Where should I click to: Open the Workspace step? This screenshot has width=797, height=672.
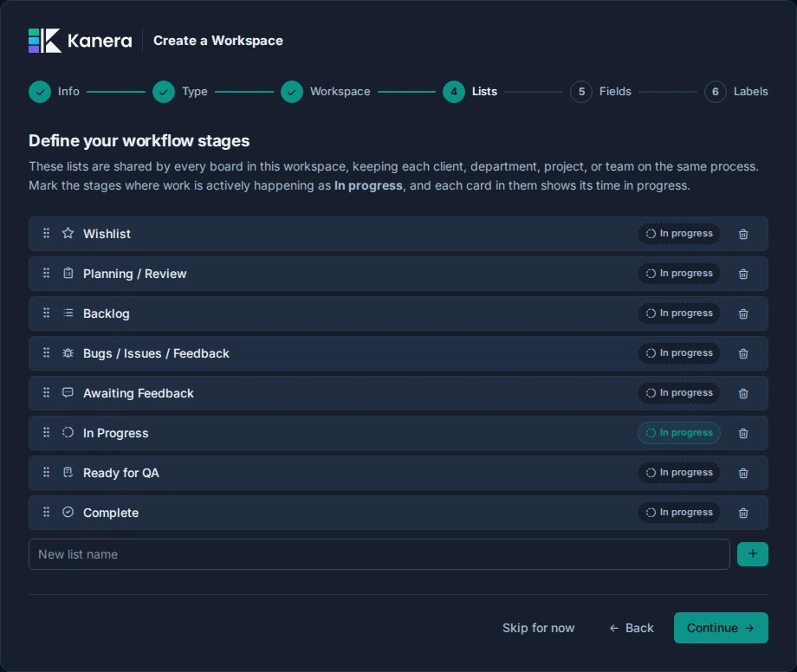pos(326,92)
